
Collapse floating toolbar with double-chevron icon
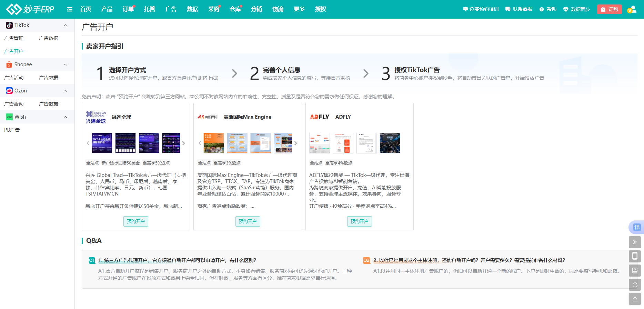635,242
